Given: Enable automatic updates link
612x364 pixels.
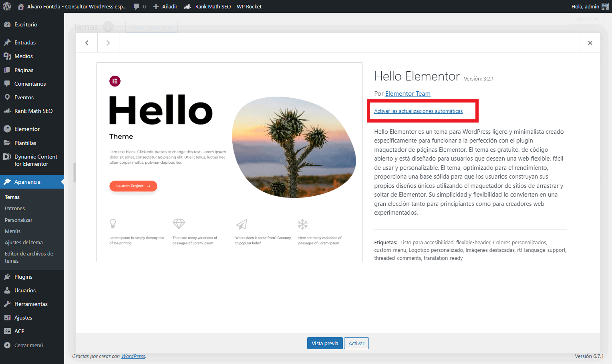Looking at the screenshot, I should pos(418,111).
